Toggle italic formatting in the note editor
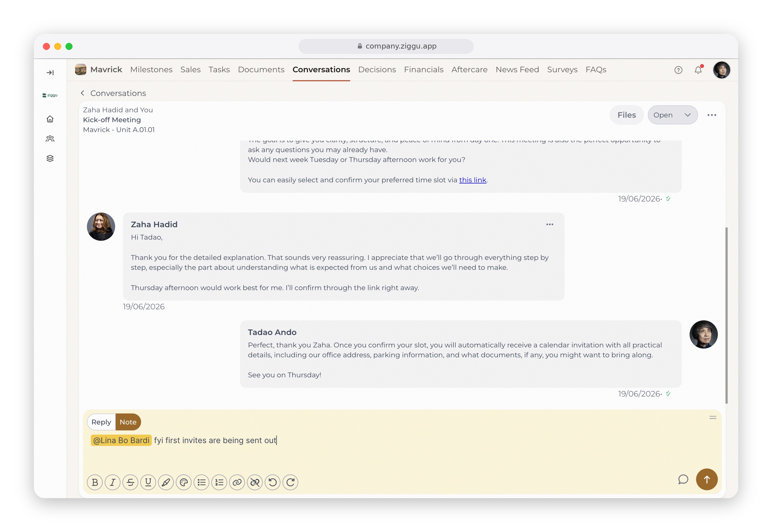The height and width of the screenshot is (532, 772). pos(113,482)
